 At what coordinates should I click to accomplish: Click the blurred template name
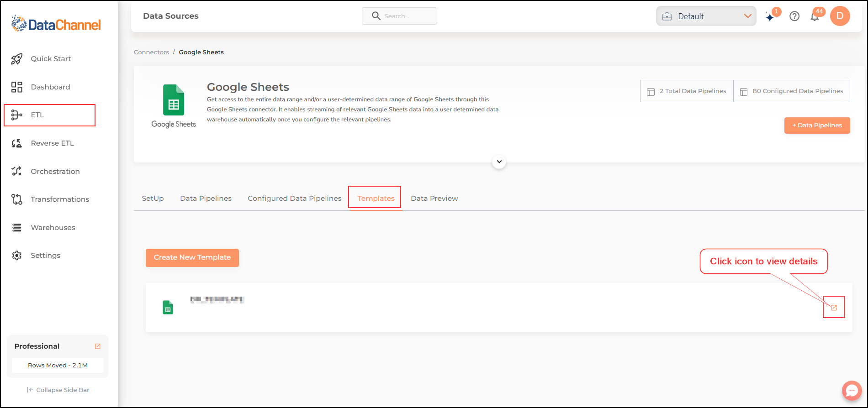click(x=217, y=299)
